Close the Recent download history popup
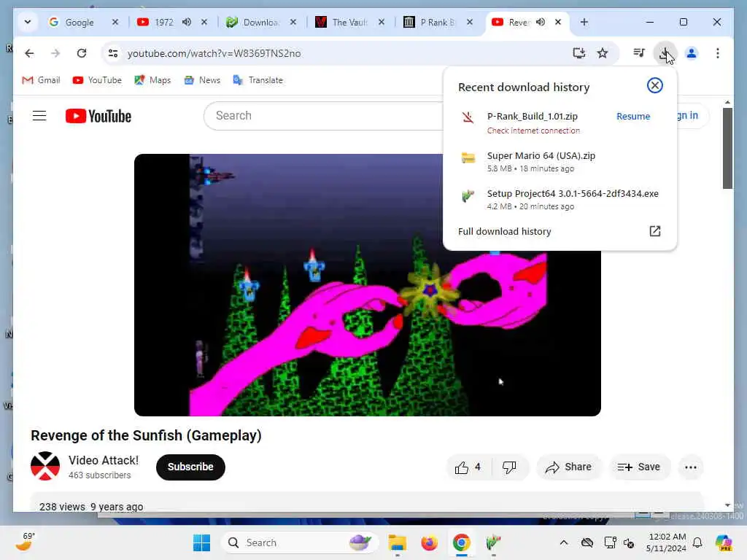Viewport: 747px width, 560px height. (654, 85)
